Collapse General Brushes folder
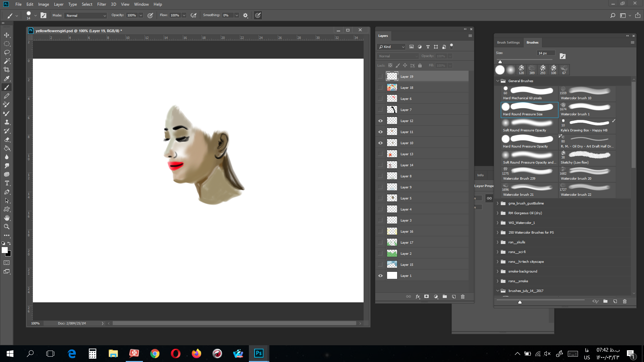Image resolution: width=644 pixels, height=362 pixels. [498, 81]
